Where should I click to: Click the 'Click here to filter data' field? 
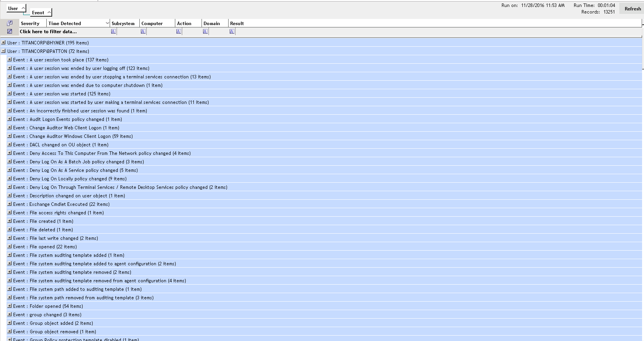(48, 32)
